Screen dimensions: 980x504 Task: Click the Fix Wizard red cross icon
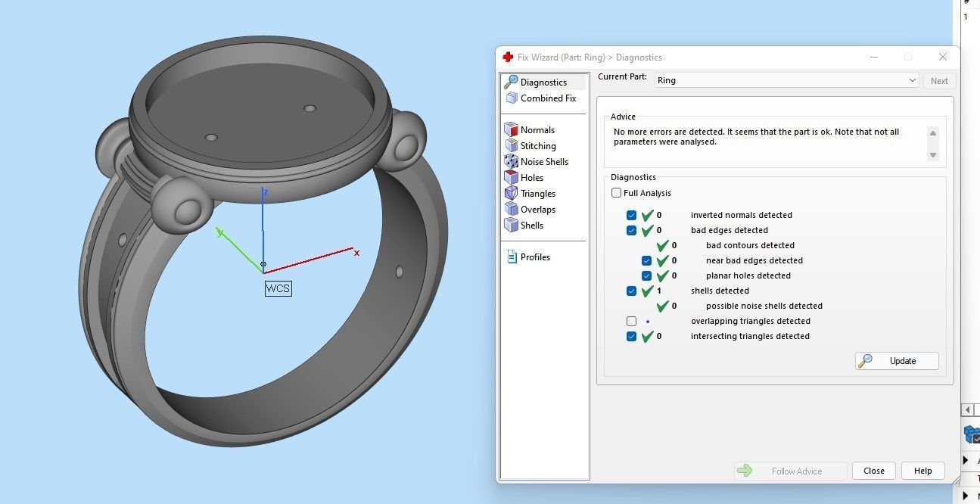click(508, 58)
